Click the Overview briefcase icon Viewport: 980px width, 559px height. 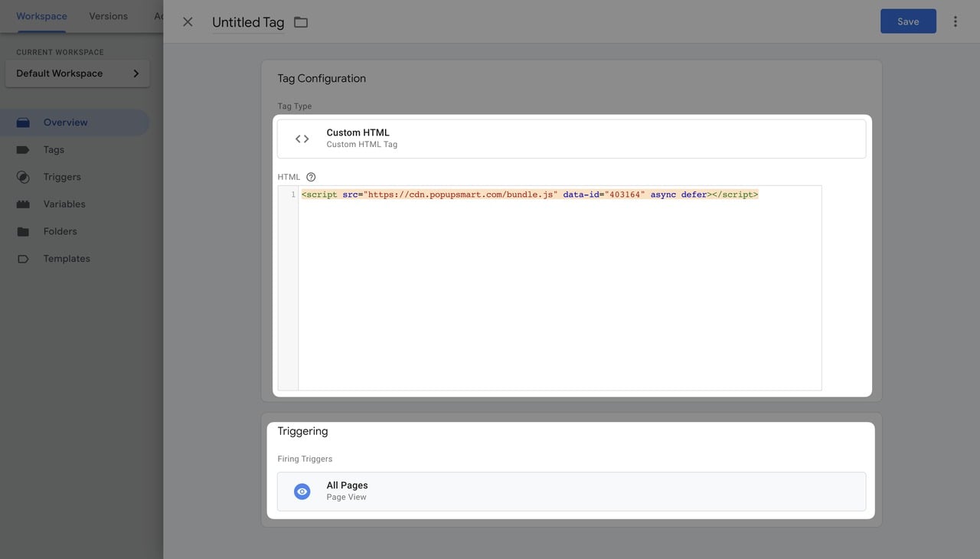[23, 123]
